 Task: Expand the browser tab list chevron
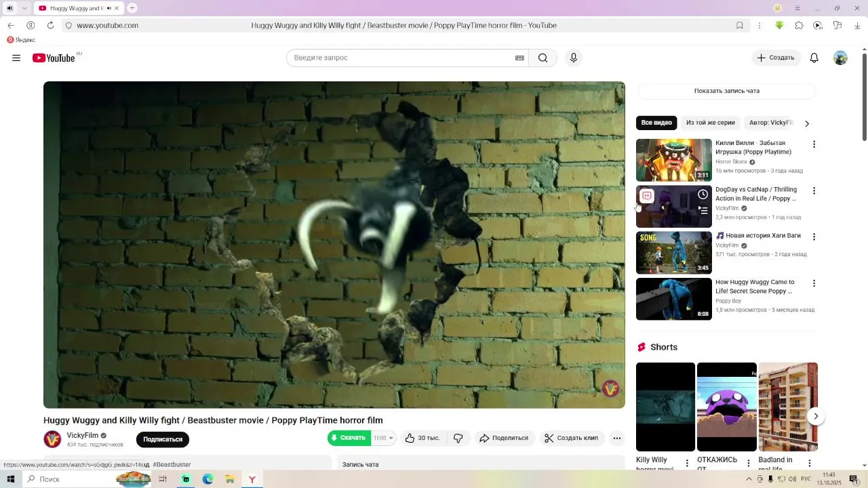click(x=24, y=8)
